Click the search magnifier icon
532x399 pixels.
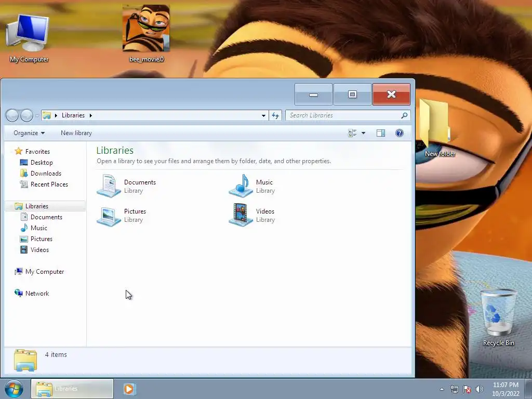[404, 115]
